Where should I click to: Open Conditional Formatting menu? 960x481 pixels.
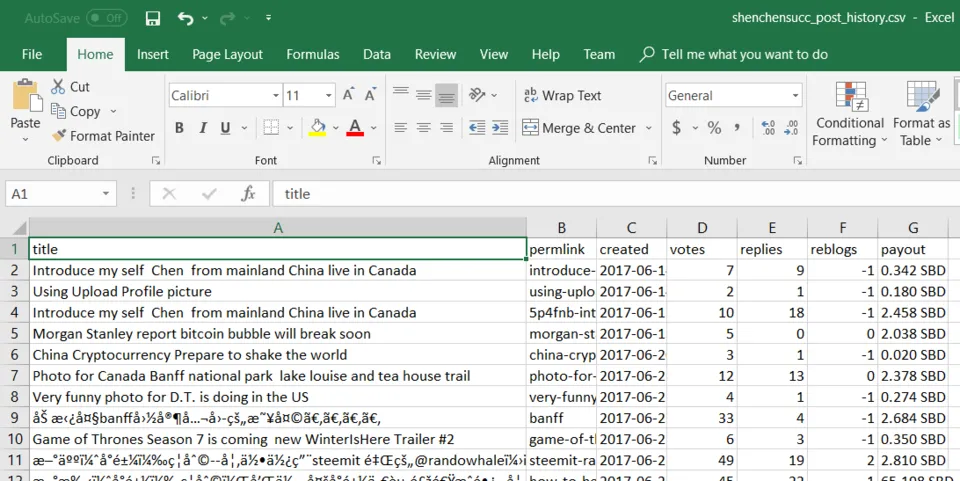tap(850, 114)
